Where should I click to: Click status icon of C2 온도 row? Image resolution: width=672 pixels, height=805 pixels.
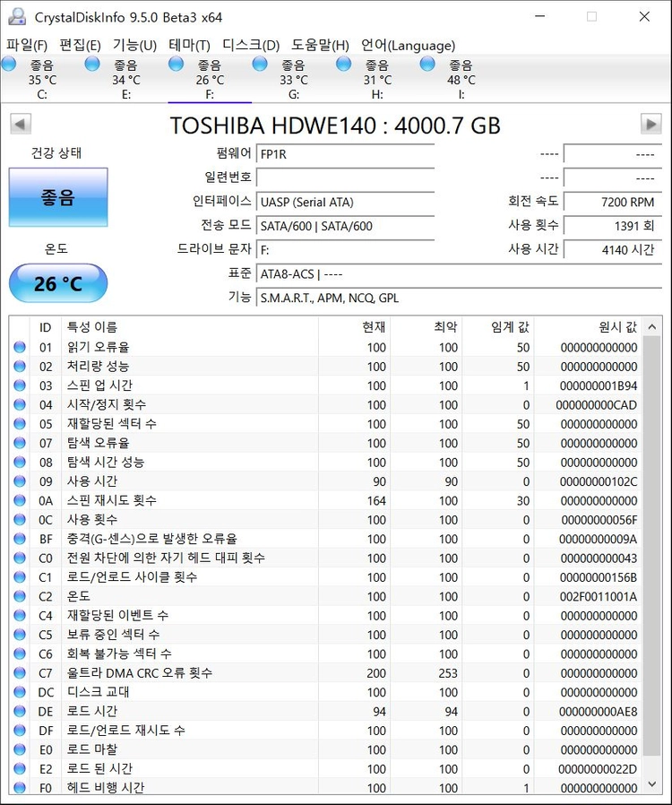point(20,596)
